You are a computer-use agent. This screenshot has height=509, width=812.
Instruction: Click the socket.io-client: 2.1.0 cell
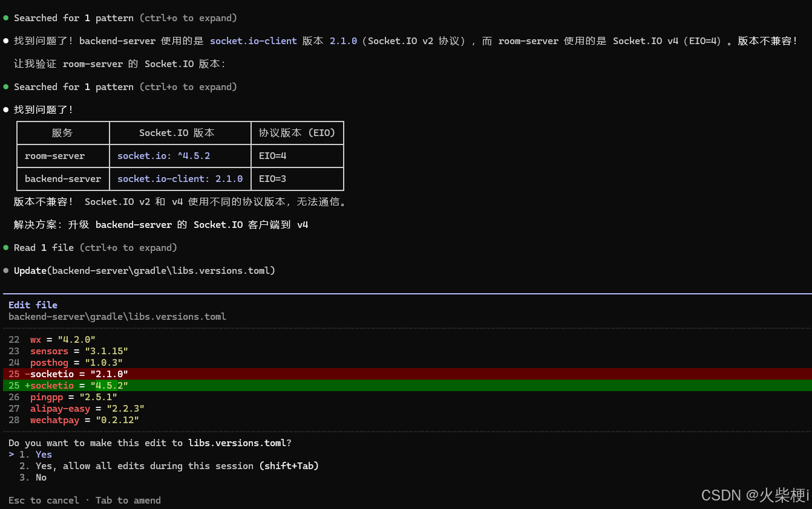pyautogui.click(x=180, y=179)
